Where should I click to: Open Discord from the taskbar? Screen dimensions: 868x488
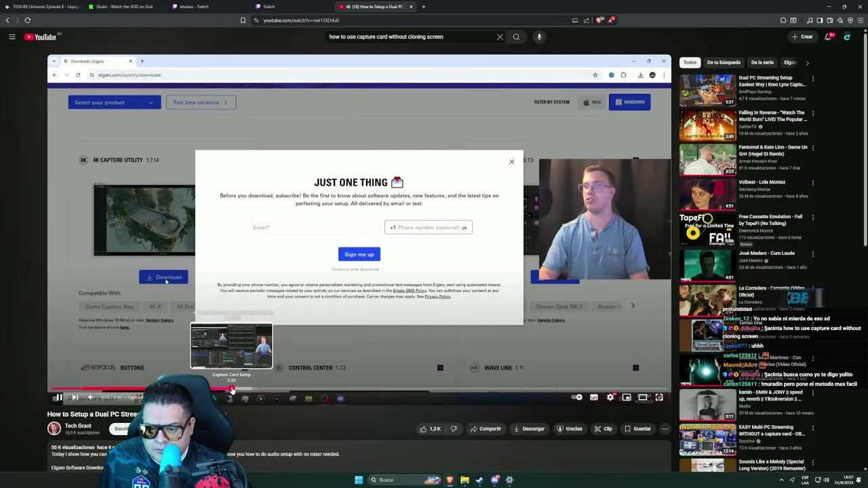494,480
